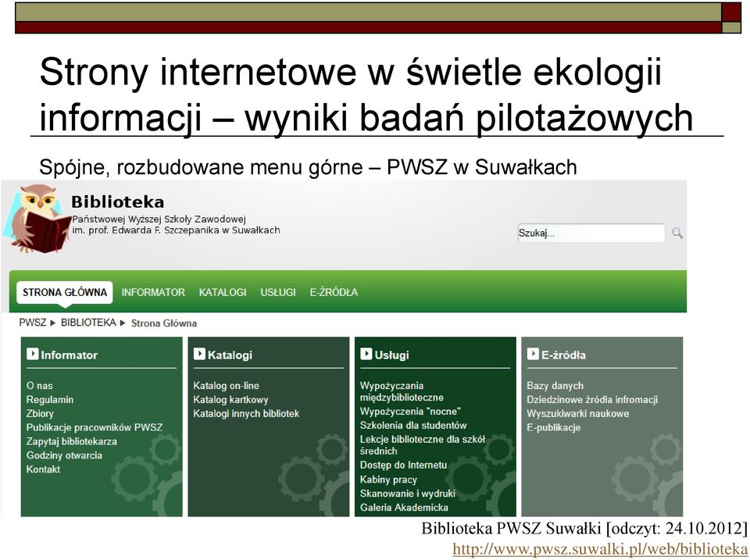Open the Dostęp do Internetu link

click(404, 465)
